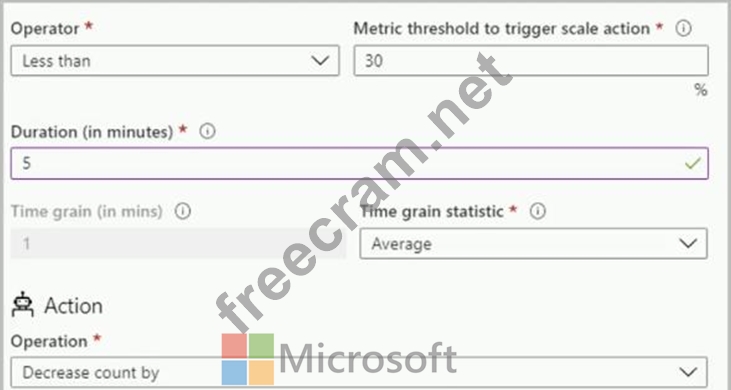
Task: Open Time grain statistic dropdown showing Average
Action: point(533,243)
